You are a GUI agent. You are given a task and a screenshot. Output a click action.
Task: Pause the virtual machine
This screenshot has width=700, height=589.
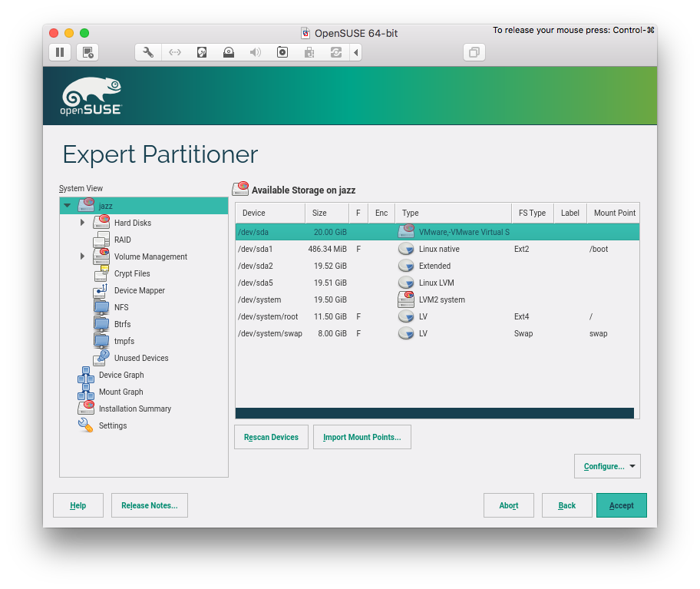[x=60, y=52]
